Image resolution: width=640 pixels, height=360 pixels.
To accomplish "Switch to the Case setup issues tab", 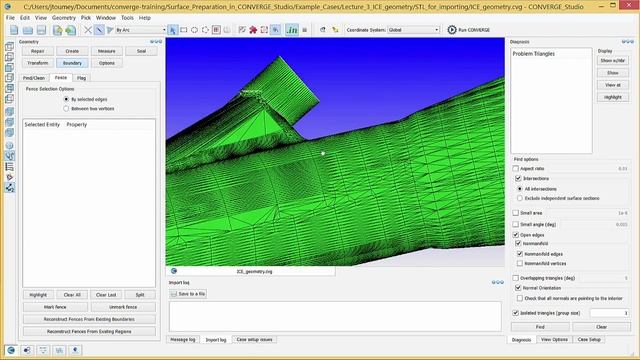I will [254, 340].
